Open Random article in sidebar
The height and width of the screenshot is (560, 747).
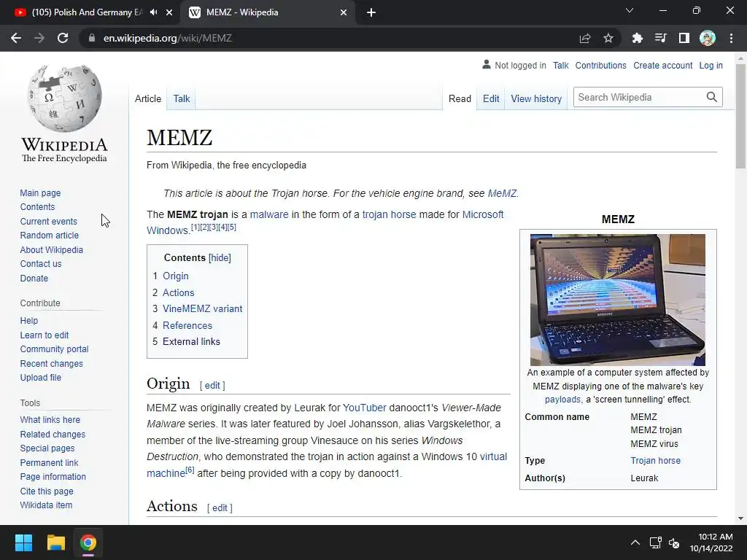(49, 236)
